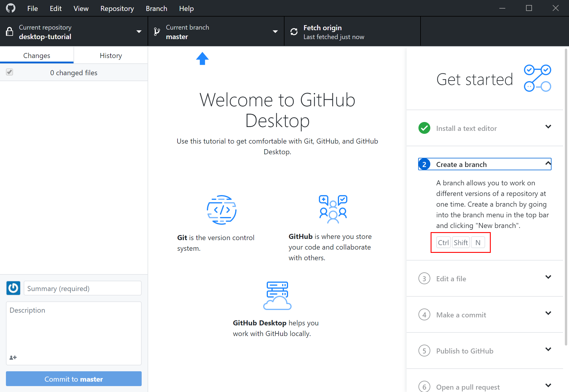Click Fetch origin button
The height and width of the screenshot is (392, 569).
[x=352, y=31]
